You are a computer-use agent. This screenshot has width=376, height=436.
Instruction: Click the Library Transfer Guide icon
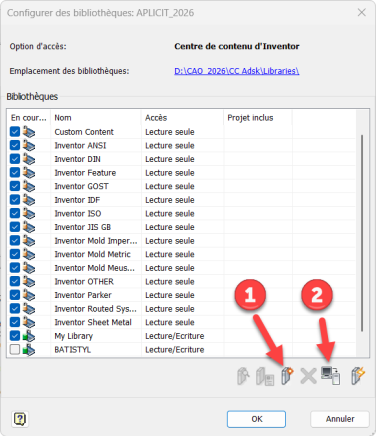tap(330, 375)
